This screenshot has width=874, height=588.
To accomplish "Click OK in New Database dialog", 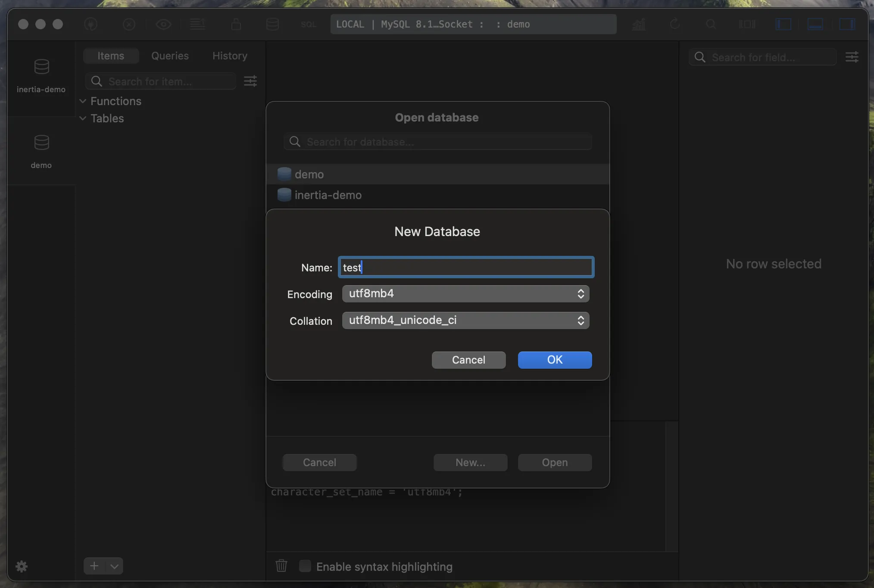I will click(555, 360).
